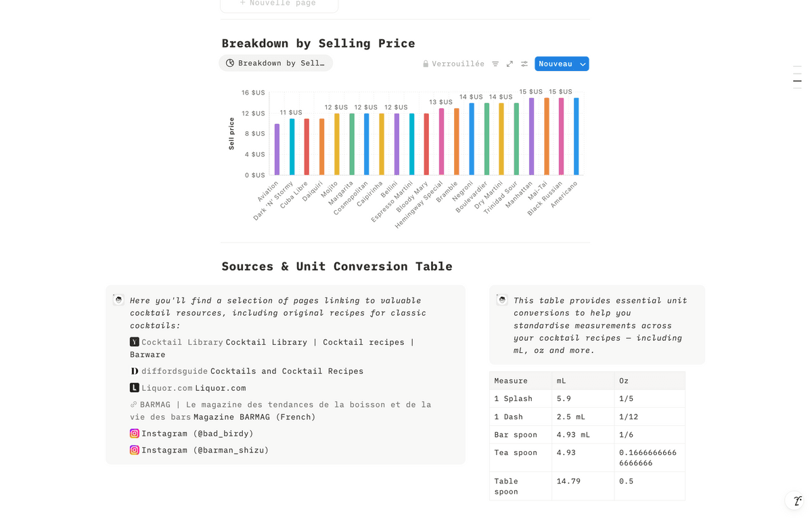Open chart in full page with expand arrows
Viewport: 812px width, 518px height.
tap(510, 64)
